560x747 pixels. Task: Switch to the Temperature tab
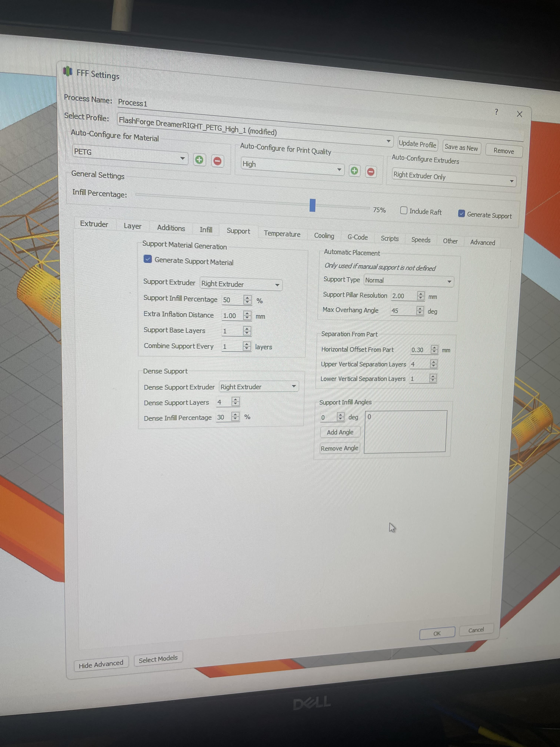pos(282,234)
